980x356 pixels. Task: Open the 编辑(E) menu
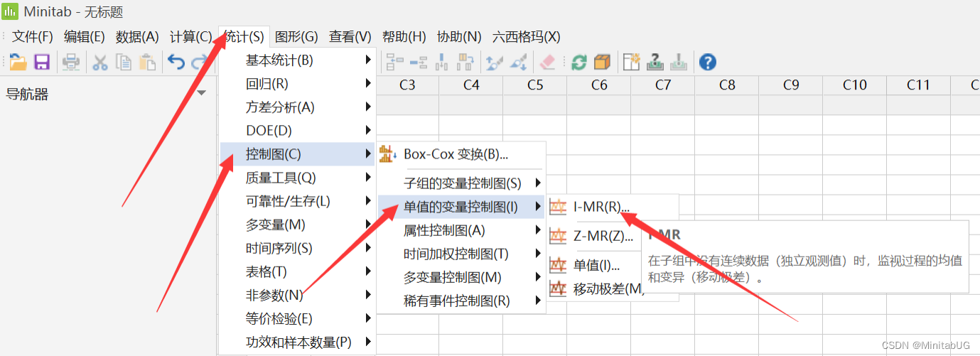pos(84,36)
